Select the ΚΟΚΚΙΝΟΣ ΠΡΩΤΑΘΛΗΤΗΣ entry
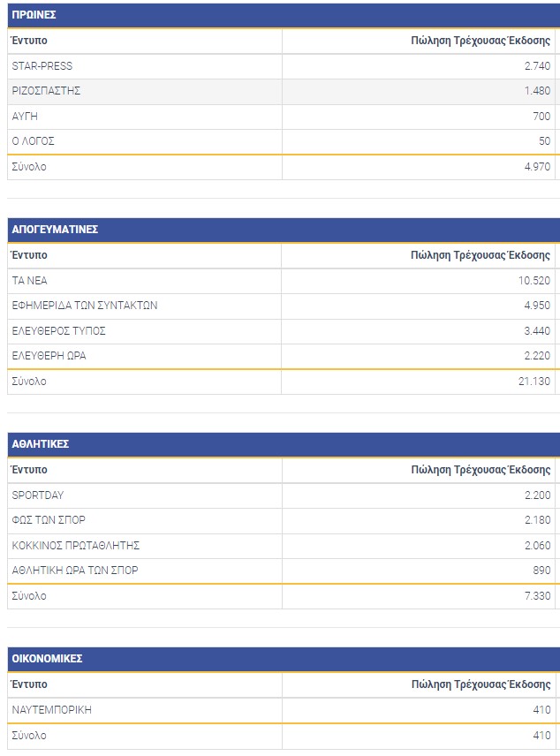This screenshot has width=560, height=756. (76, 545)
